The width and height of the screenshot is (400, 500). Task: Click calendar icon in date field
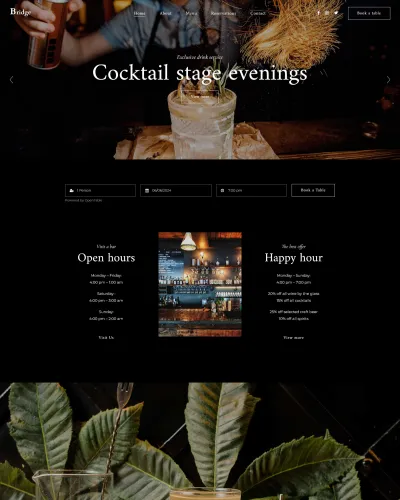[147, 191]
